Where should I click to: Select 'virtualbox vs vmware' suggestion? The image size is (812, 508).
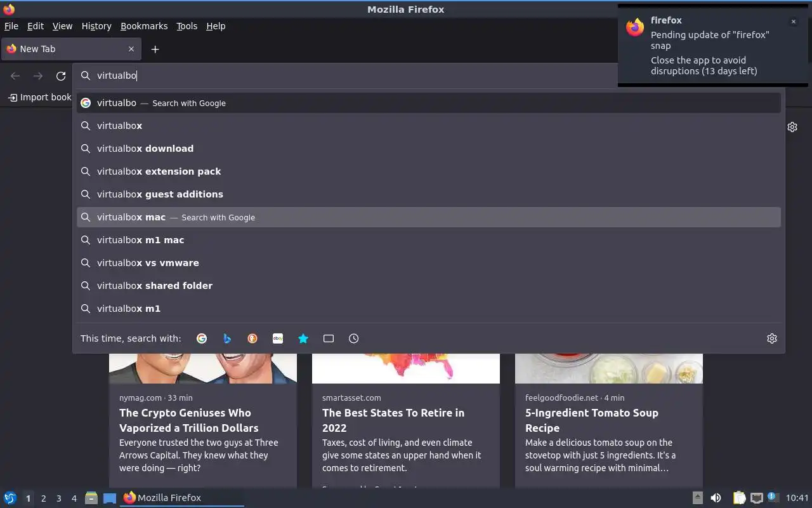[x=429, y=263]
